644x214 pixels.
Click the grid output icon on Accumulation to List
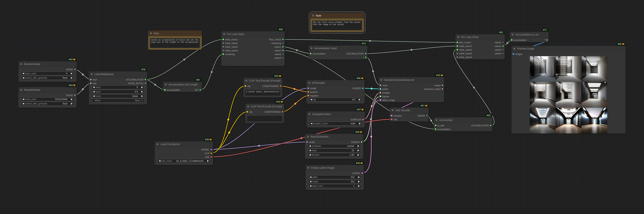[547, 40]
